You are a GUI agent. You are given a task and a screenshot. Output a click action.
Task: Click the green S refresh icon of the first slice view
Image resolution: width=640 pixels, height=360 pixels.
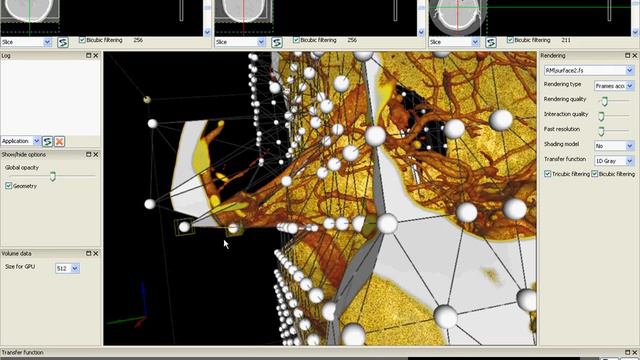(x=63, y=42)
